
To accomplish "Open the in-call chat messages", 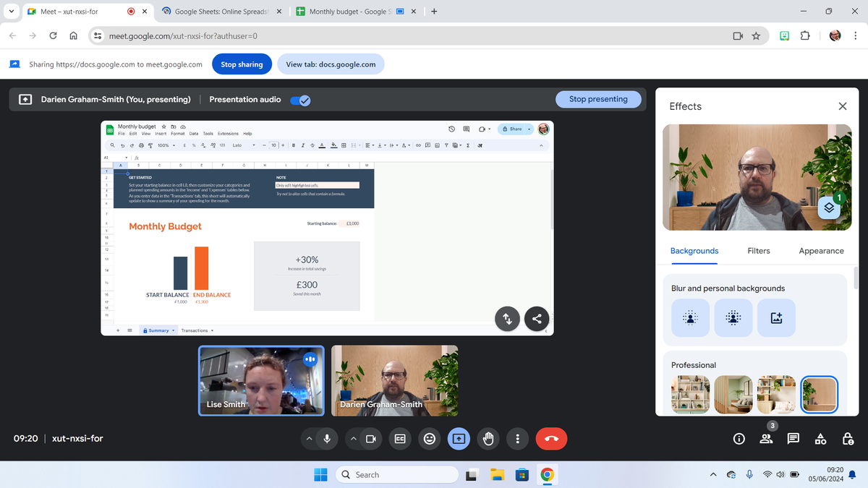I will pos(793,438).
